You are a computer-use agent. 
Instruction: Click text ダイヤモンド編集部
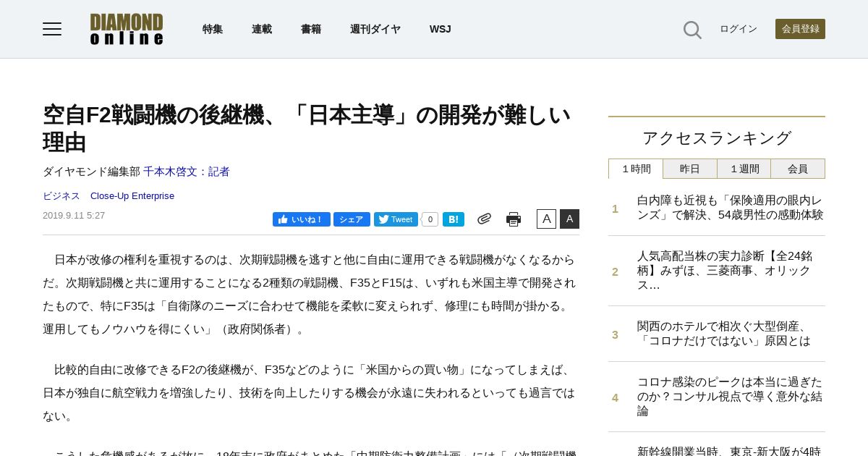[91, 172]
